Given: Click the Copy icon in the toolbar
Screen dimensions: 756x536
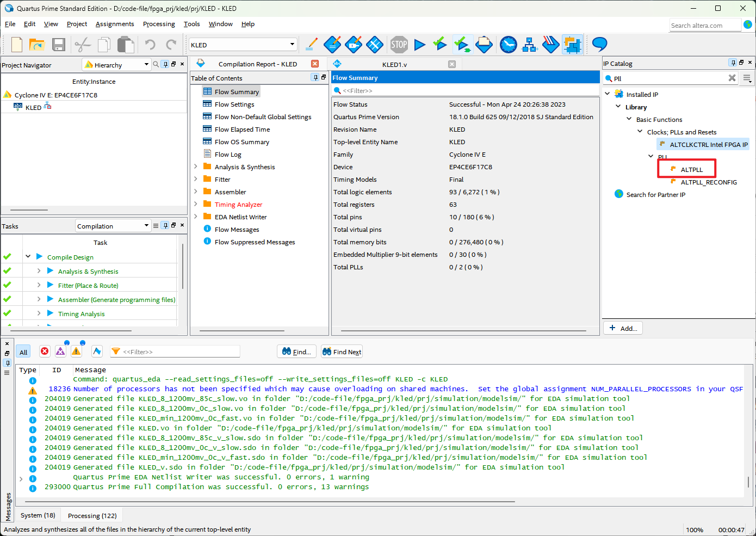Looking at the screenshot, I should click(104, 45).
